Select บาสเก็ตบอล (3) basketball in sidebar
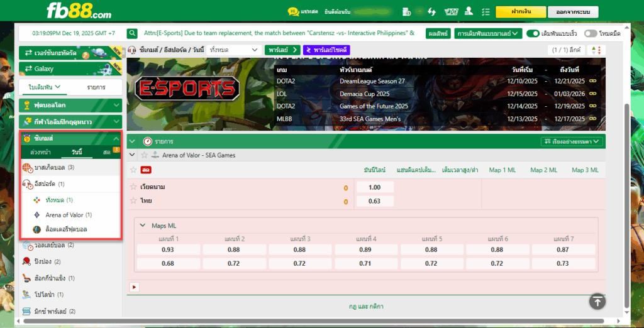 click(x=70, y=168)
